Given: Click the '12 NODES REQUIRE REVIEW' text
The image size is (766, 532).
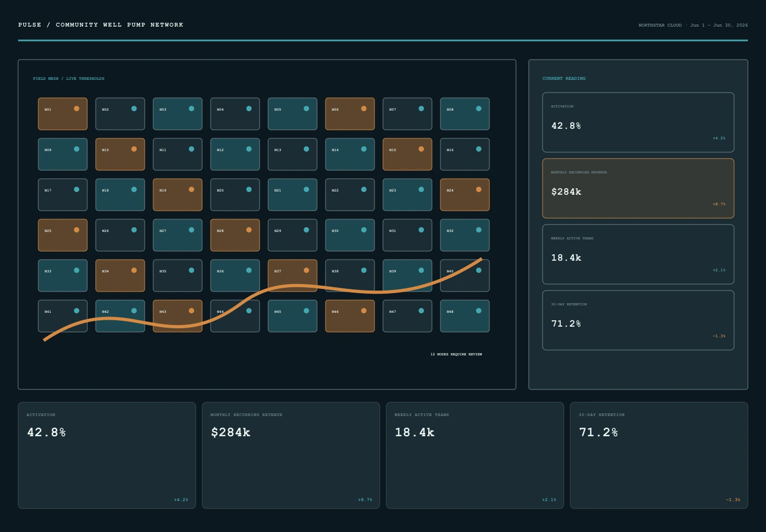Looking at the screenshot, I should tap(456, 354).
